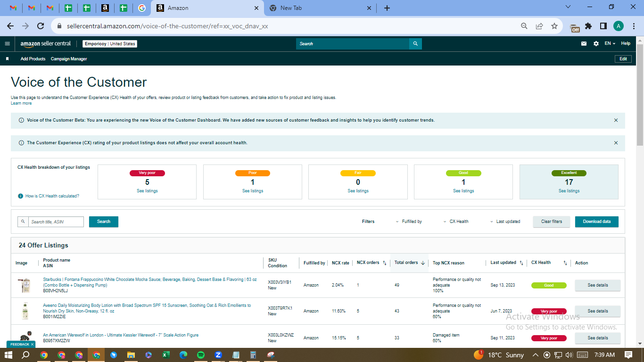Image resolution: width=644 pixels, height=362 pixels.
Task: Click the extension icon labeled Off
Action: click(575, 27)
